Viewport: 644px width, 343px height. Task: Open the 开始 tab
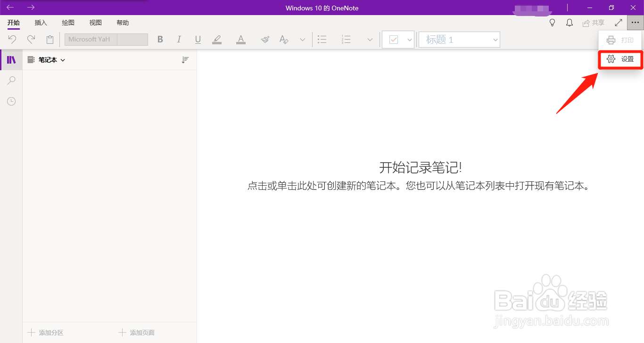click(14, 23)
